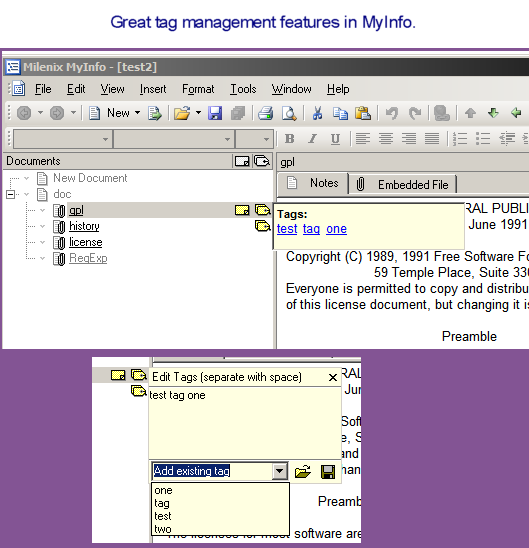Image resolution: width=529 pixels, height=548 pixels.
Task: Align text left
Action: pos(363,139)
